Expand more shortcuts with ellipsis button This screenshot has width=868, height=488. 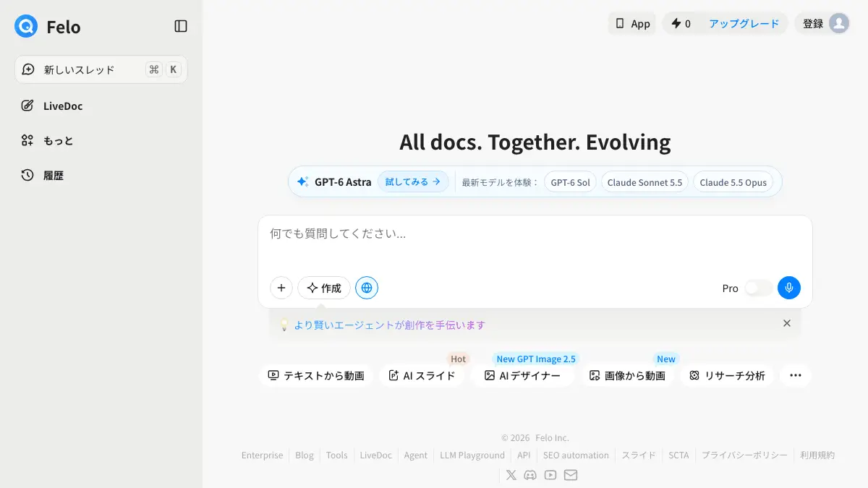796,375
